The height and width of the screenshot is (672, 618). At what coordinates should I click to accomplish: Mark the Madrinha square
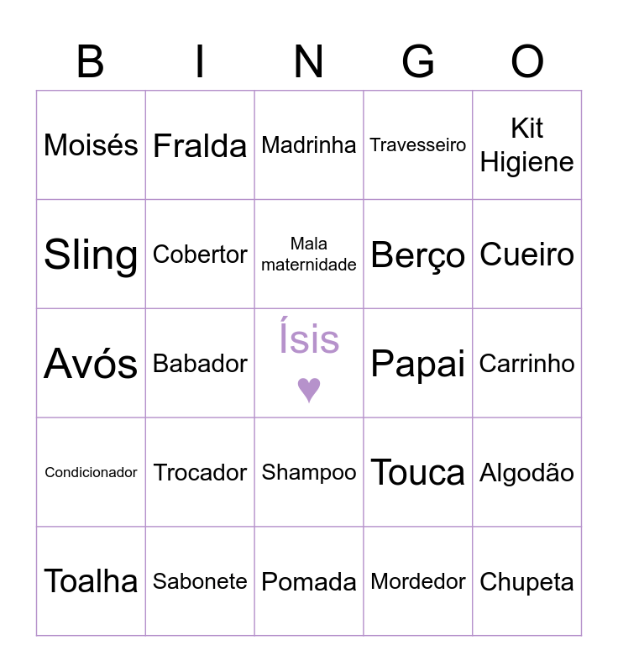coord(309,145)
